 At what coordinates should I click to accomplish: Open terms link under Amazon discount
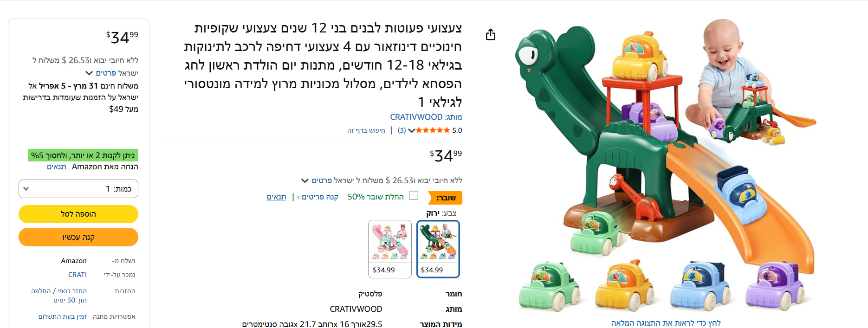(x=57, y=167)
